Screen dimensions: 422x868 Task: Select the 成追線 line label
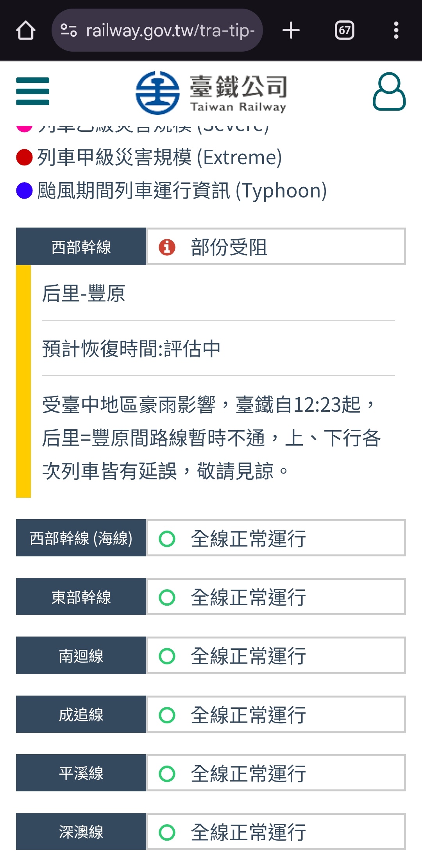tap(81, 714)
